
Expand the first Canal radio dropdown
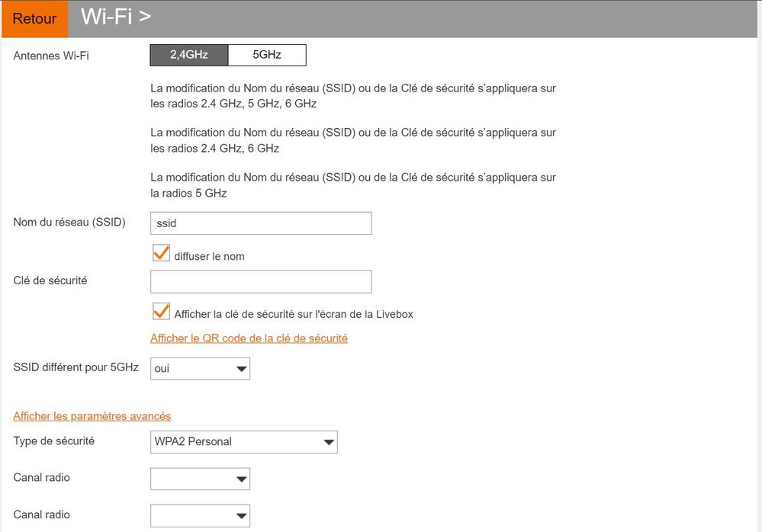coord(200,479)
